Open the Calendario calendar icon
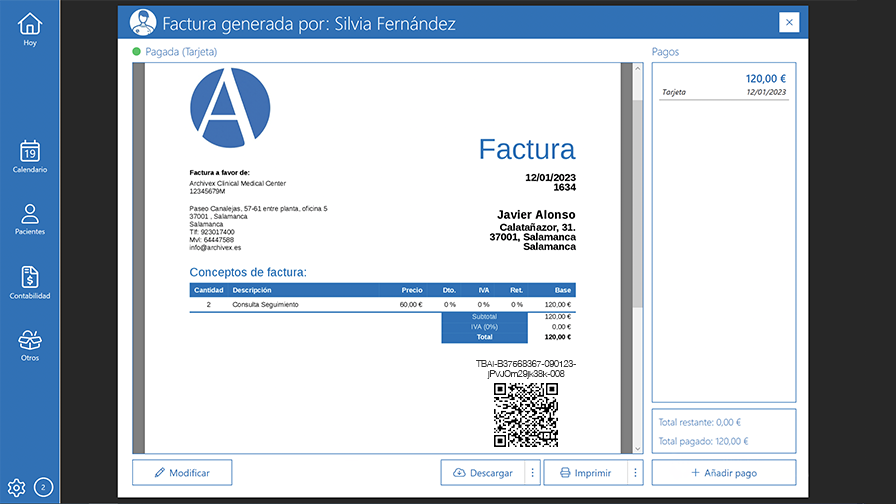The image size is (896, 504). pos(30,156)
